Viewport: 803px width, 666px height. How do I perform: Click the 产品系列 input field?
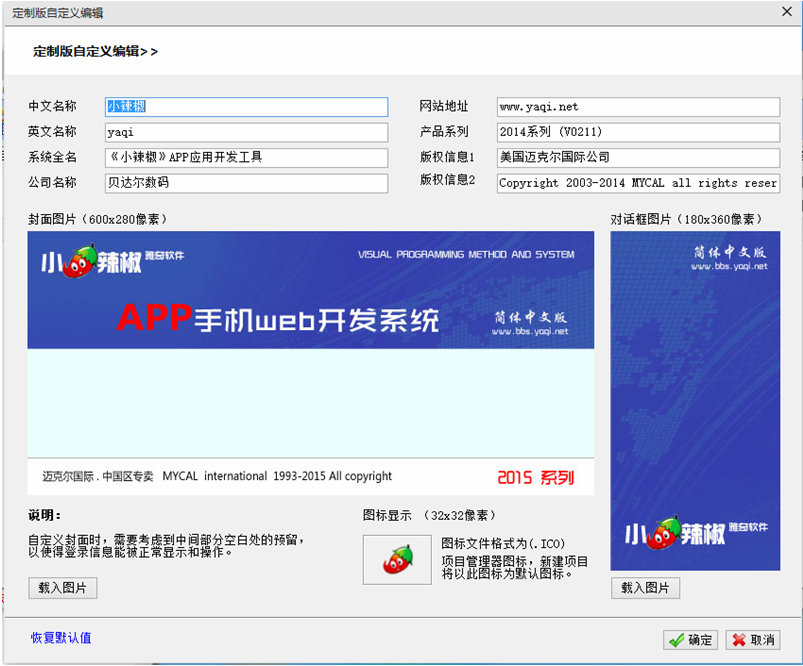pos(638,132)
